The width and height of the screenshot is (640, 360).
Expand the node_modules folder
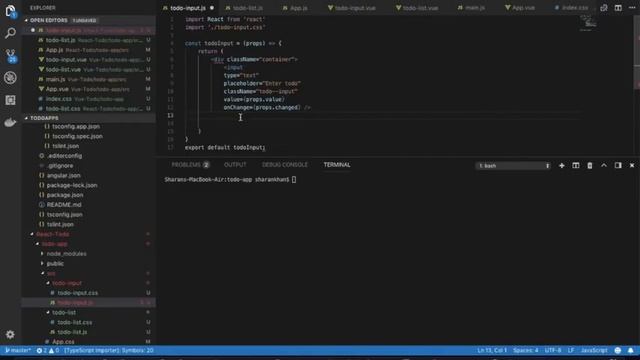click(66, 253)
